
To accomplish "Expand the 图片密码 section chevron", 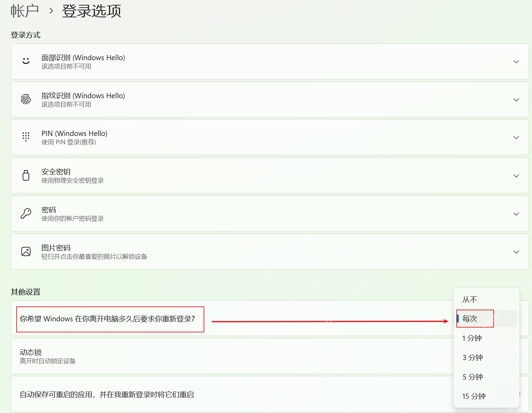I will pyautogui.click(x=516, y=252).
